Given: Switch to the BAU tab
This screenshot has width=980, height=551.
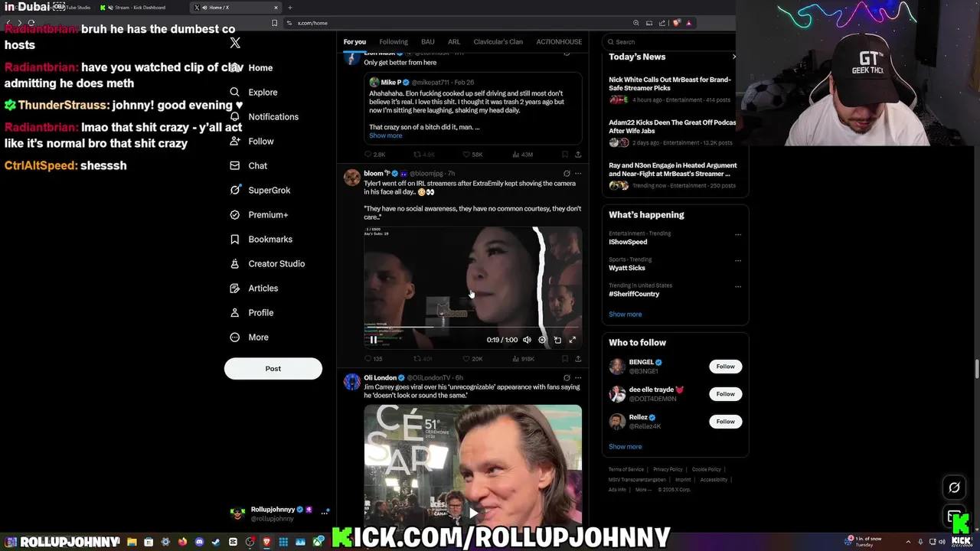Looking at the screenshot, I should point(428,42).
